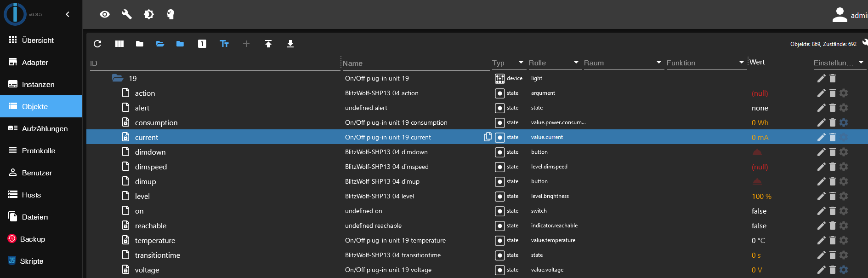Open the Funktion filter dropdown

click(x=706, y=63)
